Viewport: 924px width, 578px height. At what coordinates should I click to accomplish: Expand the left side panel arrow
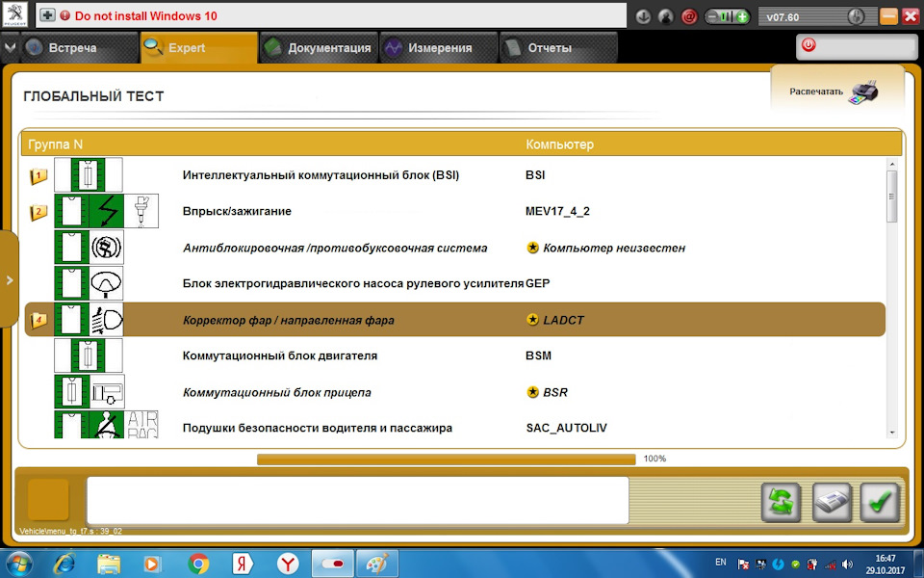click(x=9, y=279)
